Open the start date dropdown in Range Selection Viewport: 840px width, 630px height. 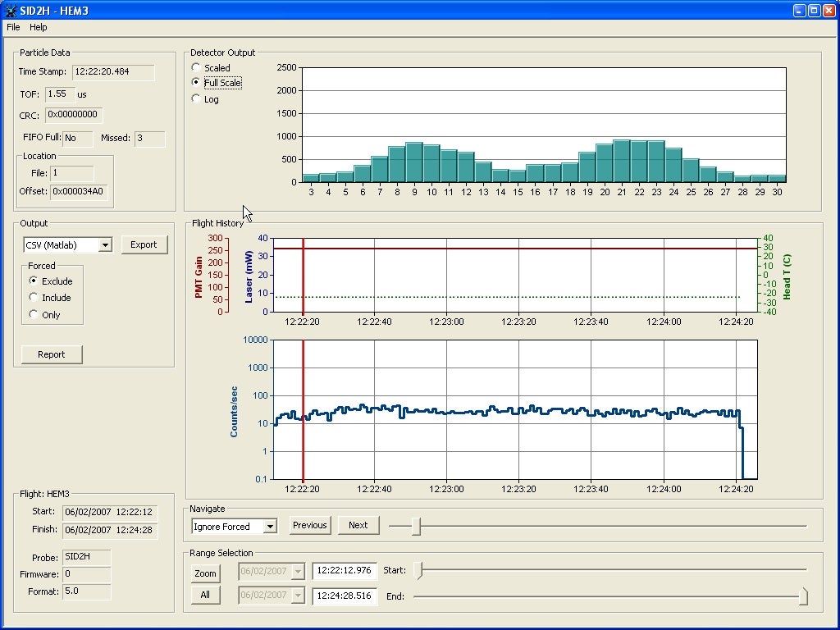297,572
